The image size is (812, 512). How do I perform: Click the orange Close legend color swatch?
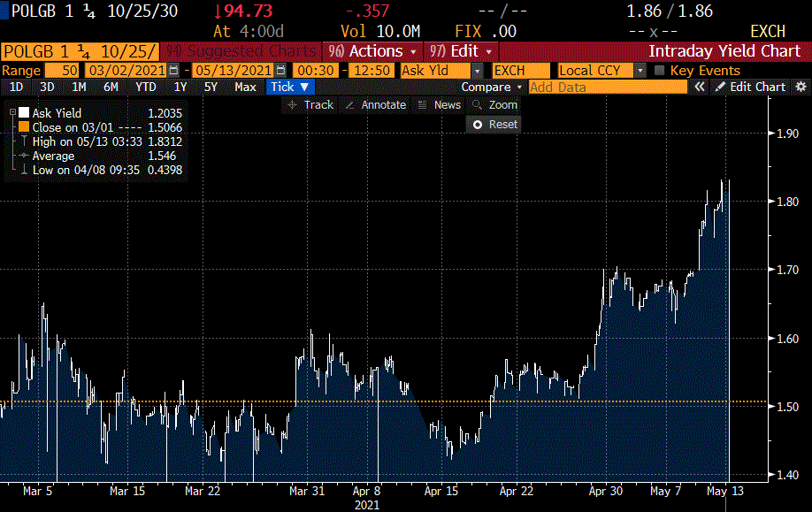pyautogui.click(x=24, y=127)
